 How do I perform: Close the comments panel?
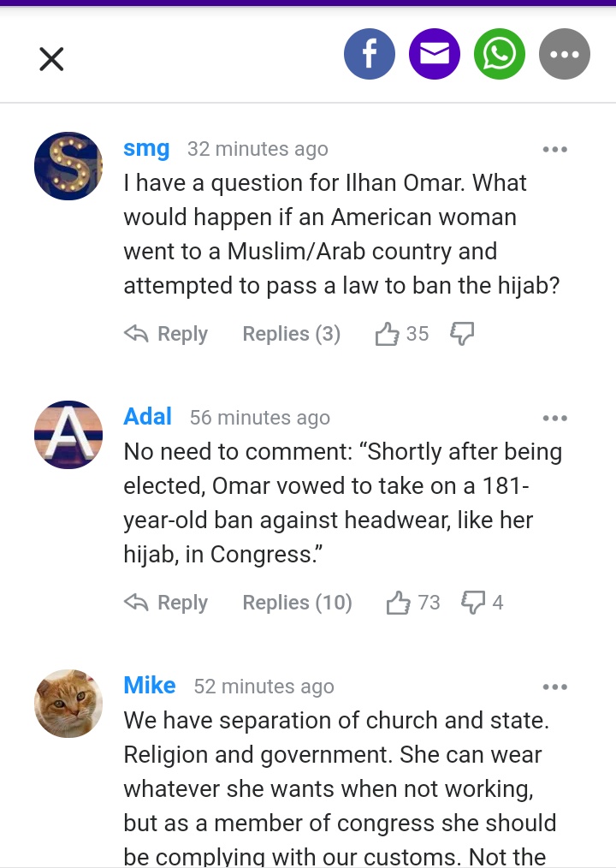[x=51, y=59]
